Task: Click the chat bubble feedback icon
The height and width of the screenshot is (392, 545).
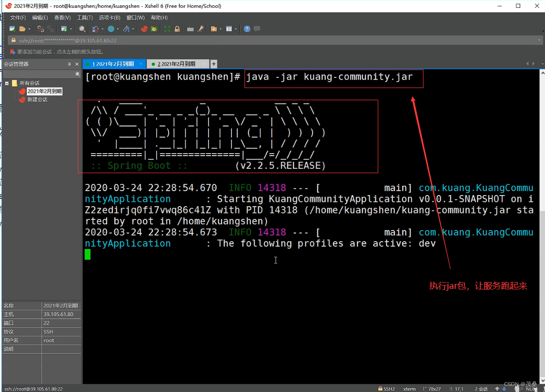Action: 257,29
